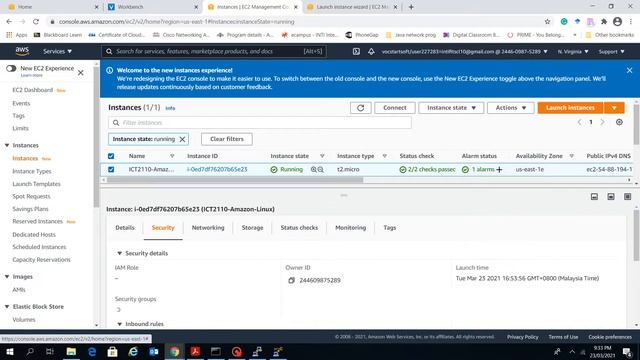
Task: Open the Instances Info link
Action: pos(170,108)
